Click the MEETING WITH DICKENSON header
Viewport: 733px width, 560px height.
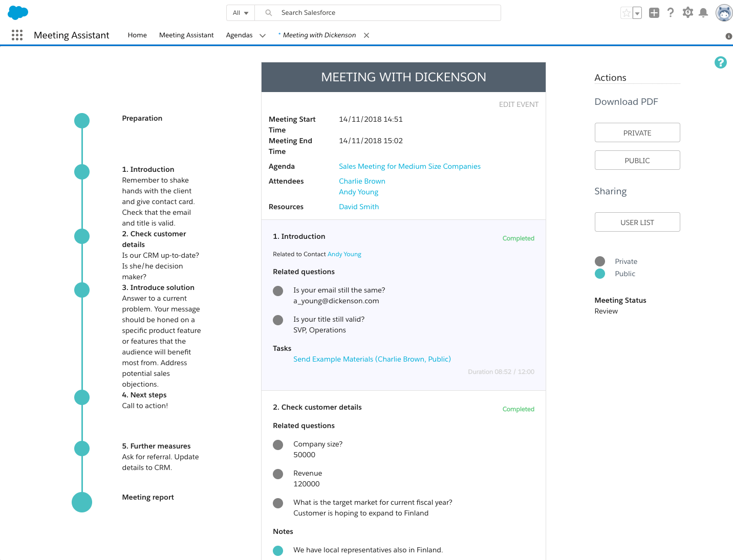tap(403, 77)
